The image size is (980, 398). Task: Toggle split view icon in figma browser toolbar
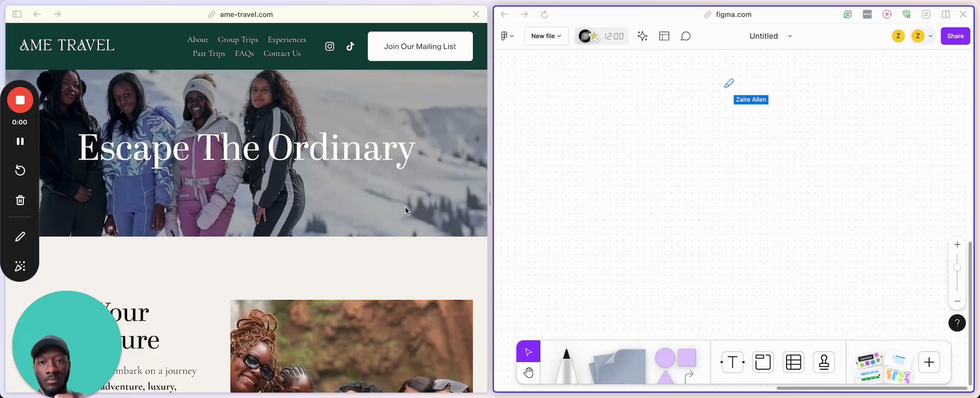[x=946, y=14]
